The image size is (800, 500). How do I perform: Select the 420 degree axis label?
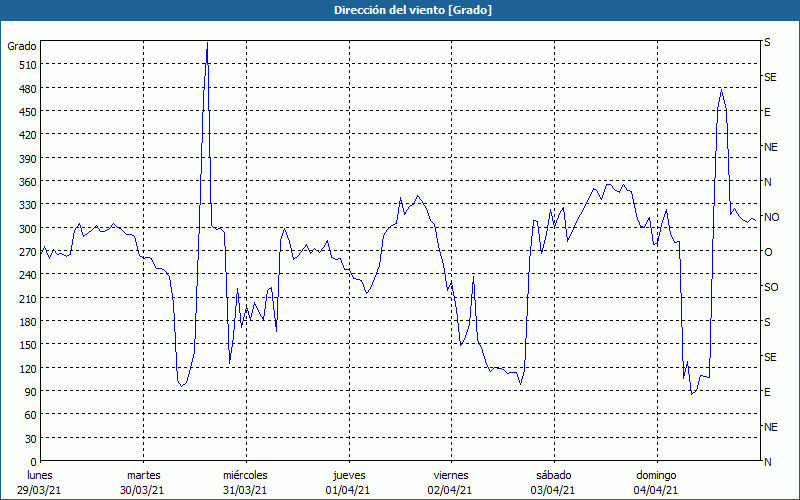coord(27,135)
